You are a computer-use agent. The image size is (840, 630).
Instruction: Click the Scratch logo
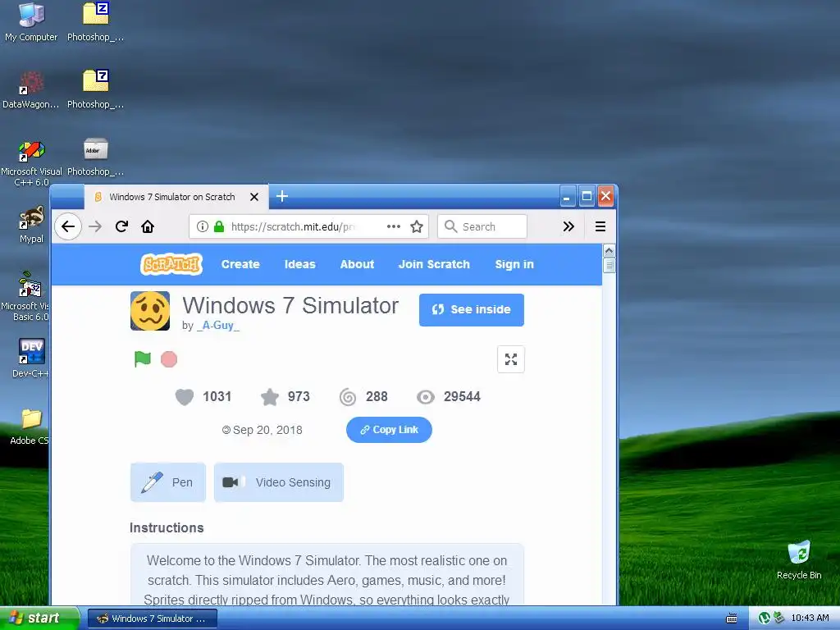click(x=171, y=264)
